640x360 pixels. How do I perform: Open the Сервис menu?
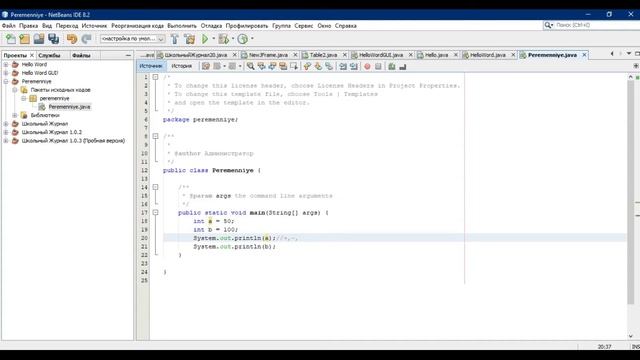(304, 26)
